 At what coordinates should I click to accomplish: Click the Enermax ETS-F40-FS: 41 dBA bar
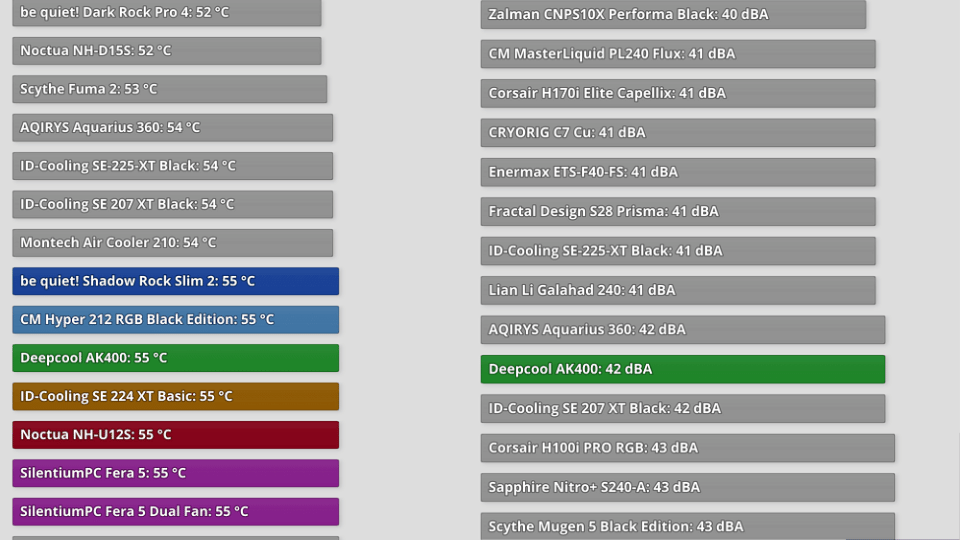point(678,172)
